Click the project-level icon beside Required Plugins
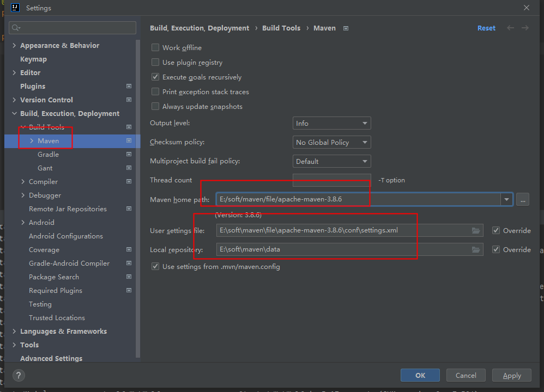Image resolution: width=544 pixels, height=392 pixels. pyautogui.click(x=129, y=290)
